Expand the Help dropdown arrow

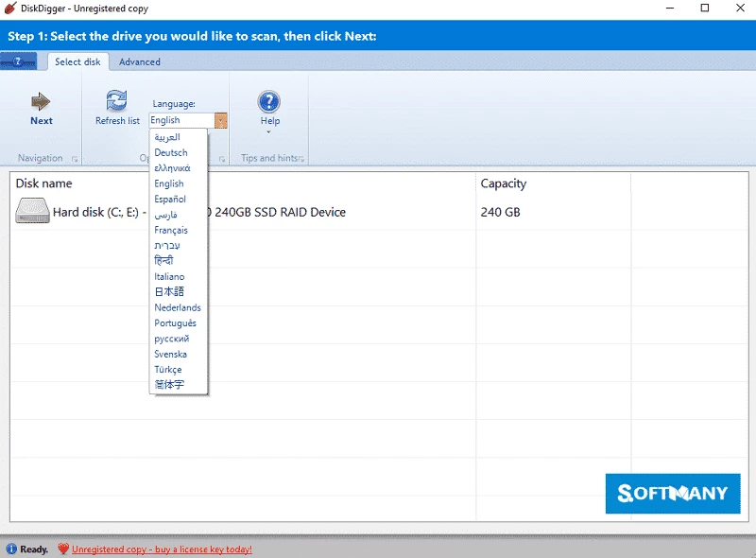click(269, 132)
